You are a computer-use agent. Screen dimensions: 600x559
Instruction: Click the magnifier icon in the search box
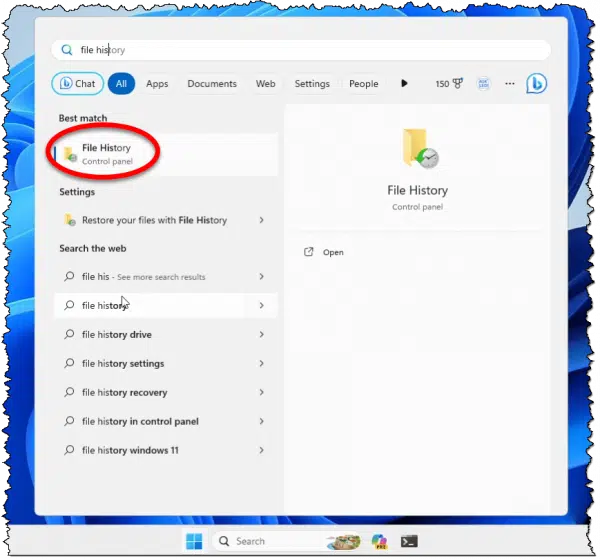click(x=67, y=50)
